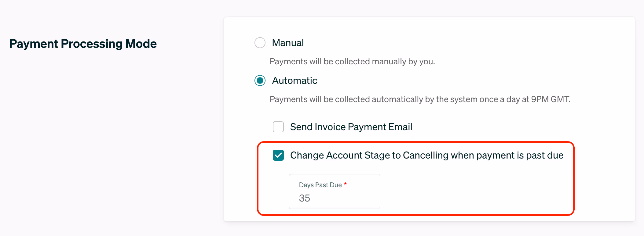Click the Days Past Due input field
Viewport: 644px width, 236px height.
click(334, 191)
